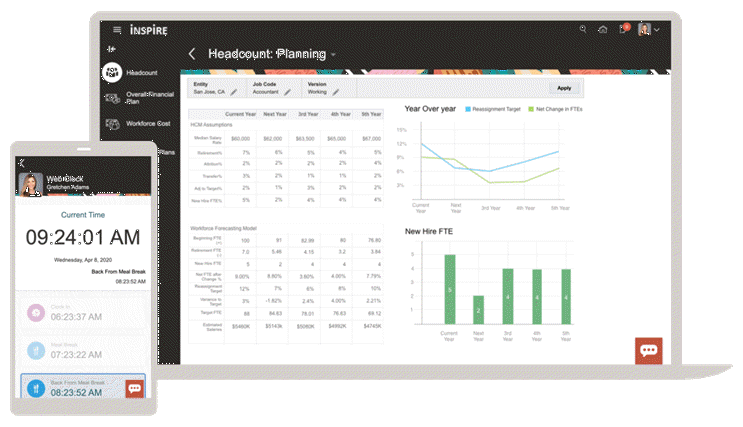Open the Headcount sidebar icon
The width and height of the screenshot is (743, 427).
click(x=112, y=73)
